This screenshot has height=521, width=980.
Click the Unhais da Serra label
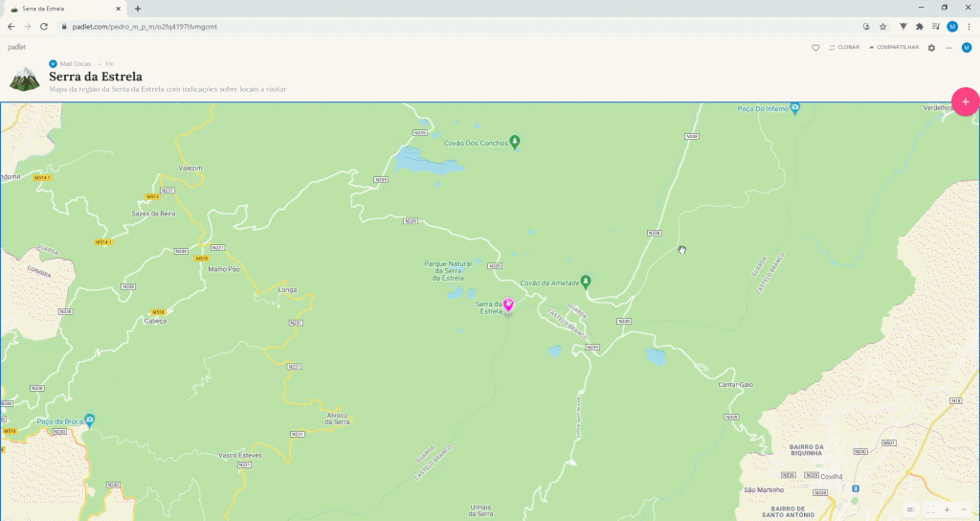(480, 510)
